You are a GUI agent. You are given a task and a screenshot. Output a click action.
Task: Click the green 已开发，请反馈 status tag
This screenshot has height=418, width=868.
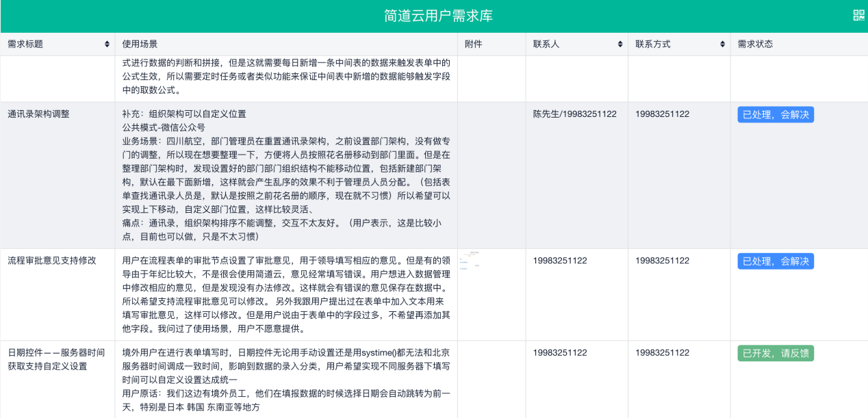[x=775, y=353]
